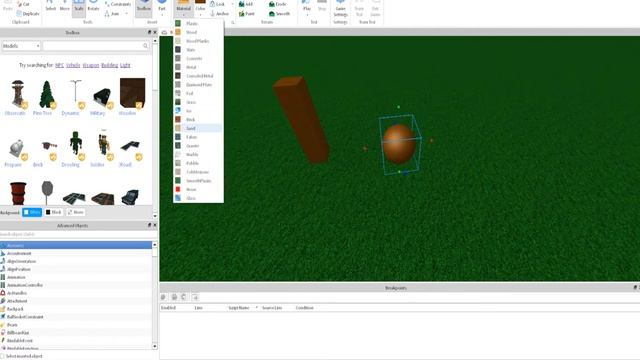
Task: Choose Cobblestone material from the list
Action: pos(198,172)
